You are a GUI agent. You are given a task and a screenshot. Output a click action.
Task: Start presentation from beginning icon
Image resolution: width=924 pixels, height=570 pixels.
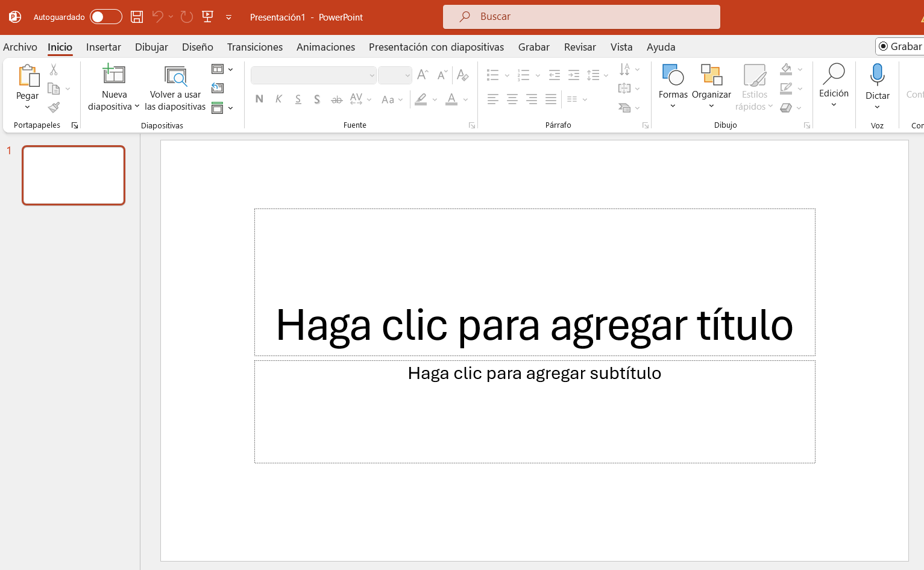208,17
